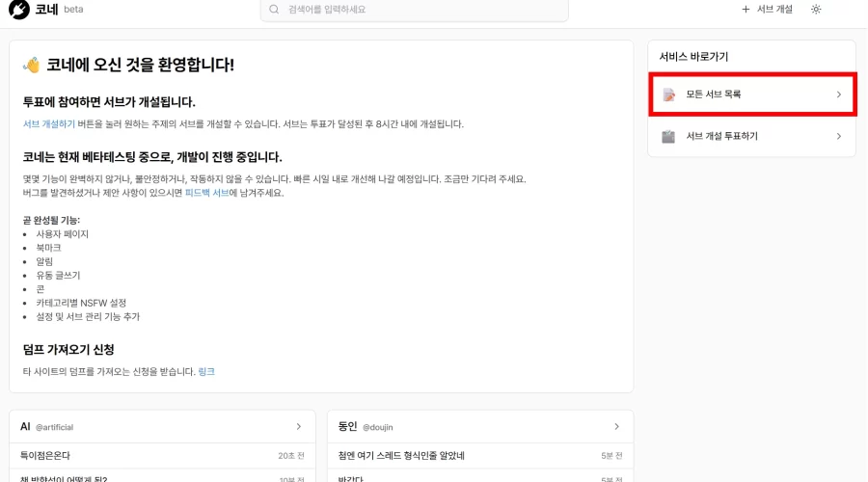Click the plus icon beside 서브 개설
868x482 pixels.
point(746,10)
